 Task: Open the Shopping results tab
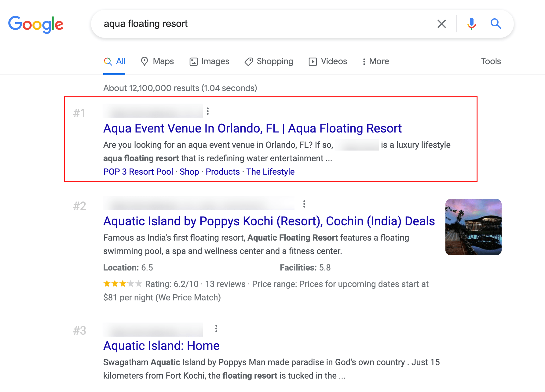[269, 61]
